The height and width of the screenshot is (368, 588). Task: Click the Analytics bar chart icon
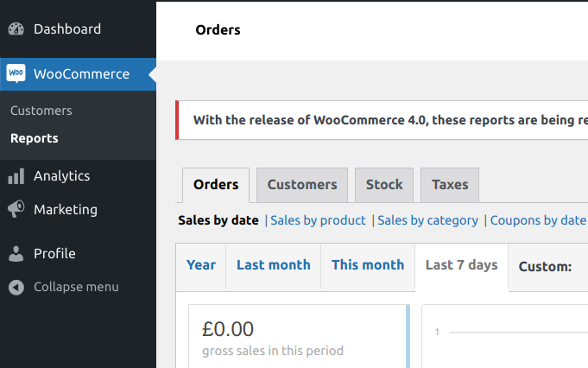(16, 176)
